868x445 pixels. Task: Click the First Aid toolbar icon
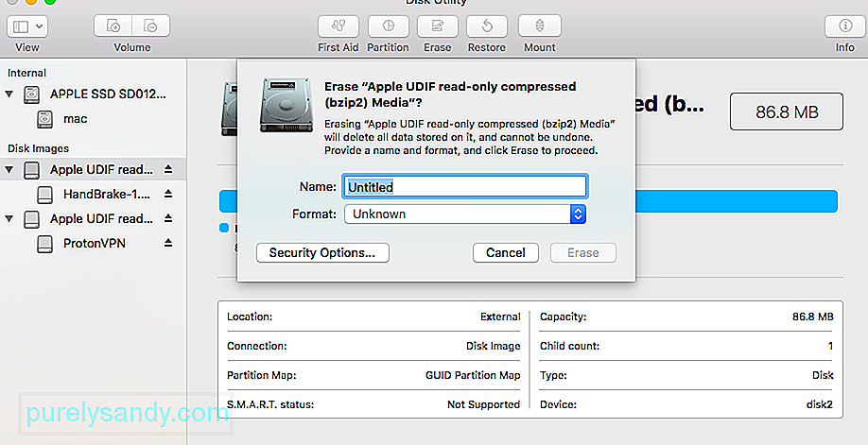(x=338, y=26)
